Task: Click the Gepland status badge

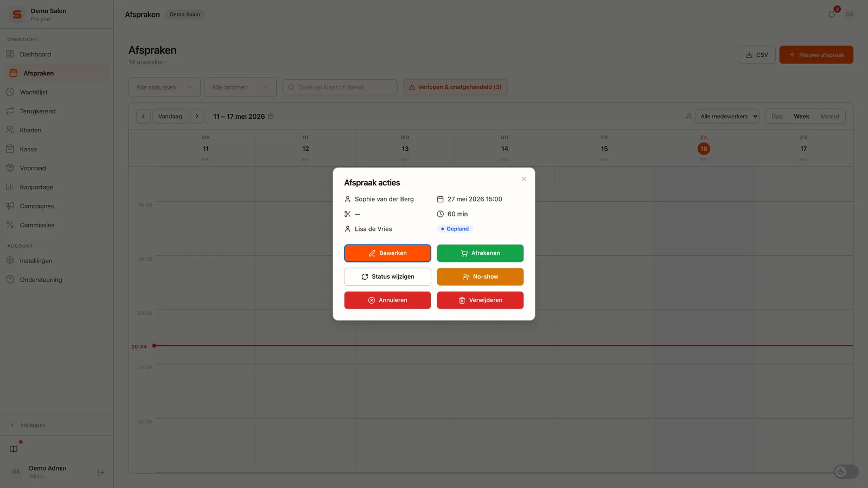Action: pyautogui.click(x=455, y=229)
